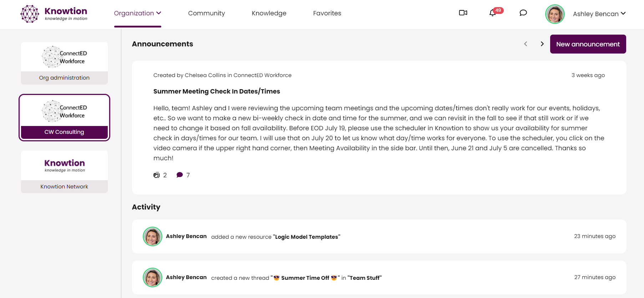Open the "Team Stuff" link in activity
Screen dimensions: 644x298
tap(364, 278)
